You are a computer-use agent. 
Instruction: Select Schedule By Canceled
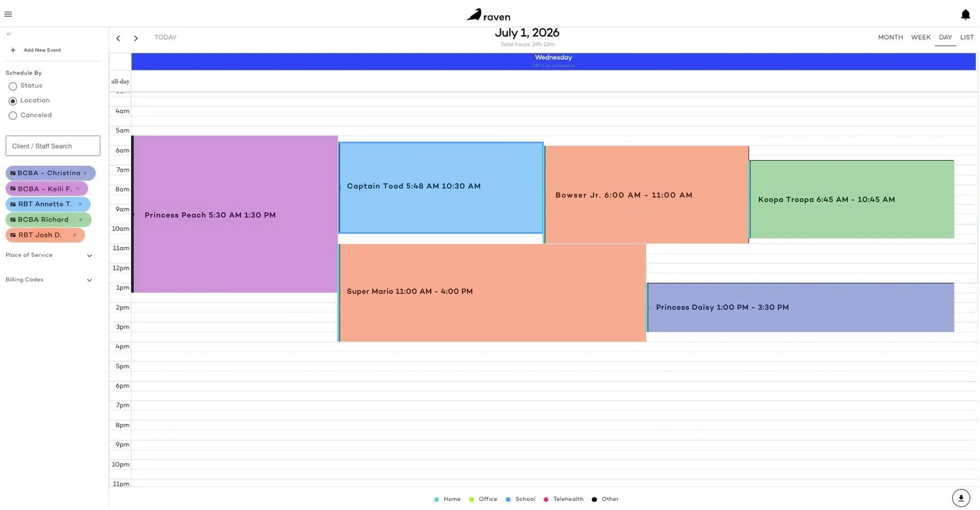pos(13,115)
